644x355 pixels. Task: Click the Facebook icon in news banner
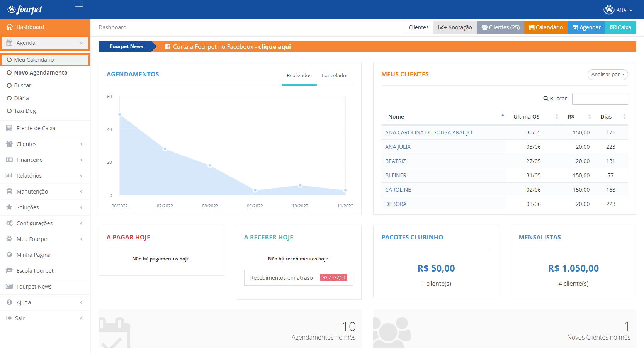(168, 47)
